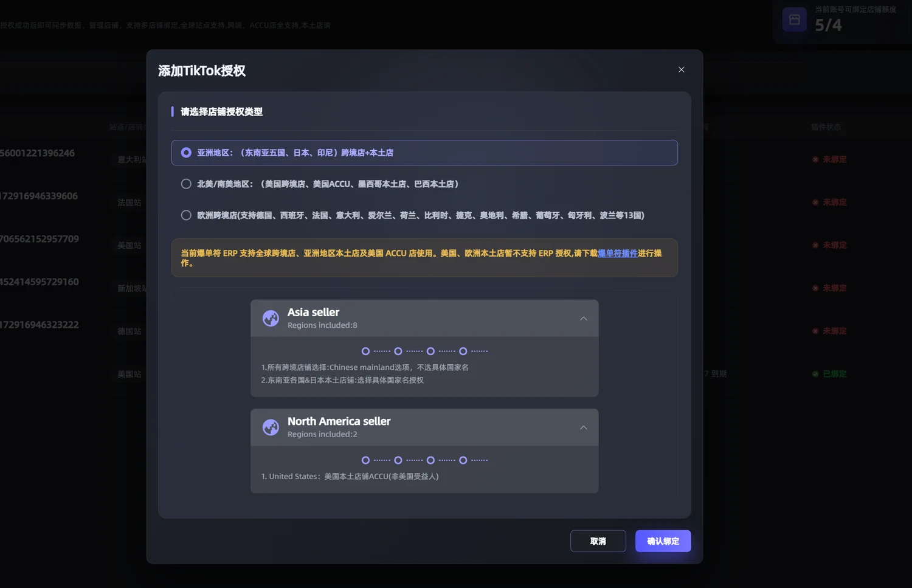
Task: Click store ID 706562152957709 in background list
Action: (40, 239)
